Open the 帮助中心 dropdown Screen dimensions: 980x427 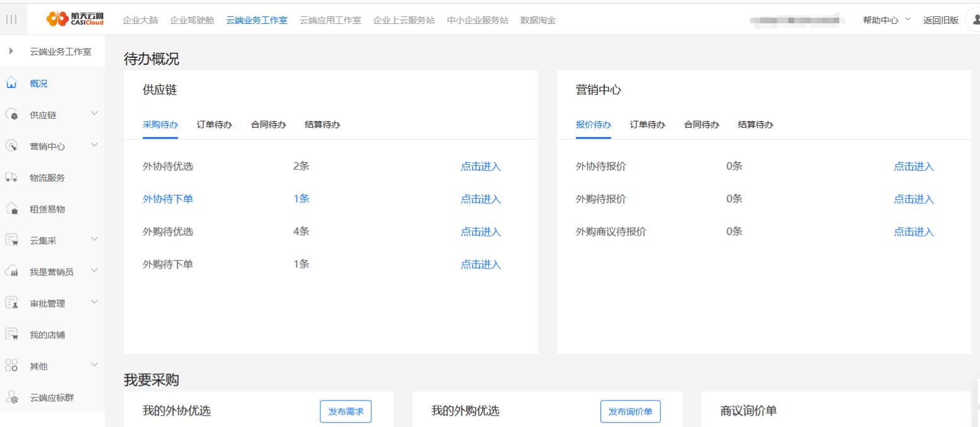[886, 20]
